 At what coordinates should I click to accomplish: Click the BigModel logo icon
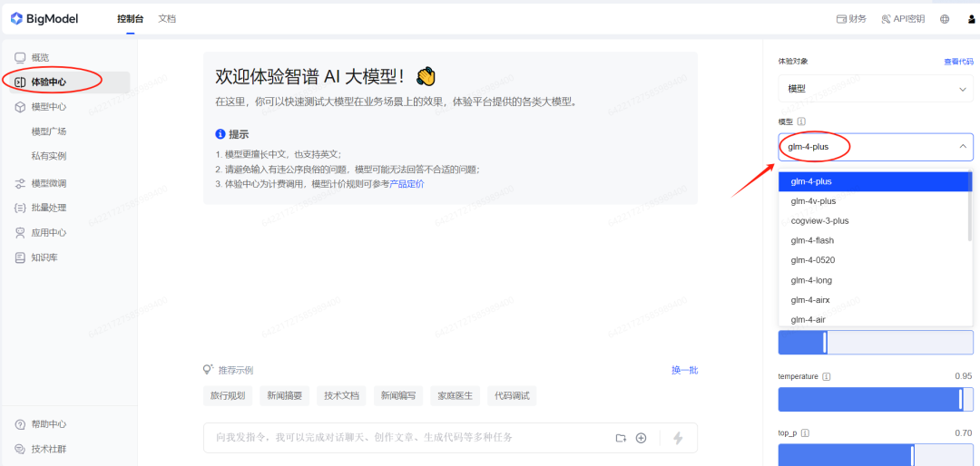16,19
